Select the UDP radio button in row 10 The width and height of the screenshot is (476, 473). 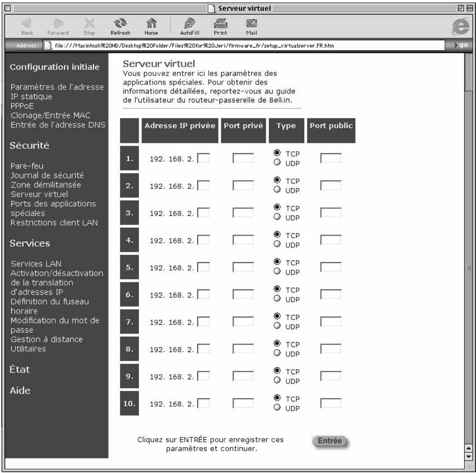(277, 407)
